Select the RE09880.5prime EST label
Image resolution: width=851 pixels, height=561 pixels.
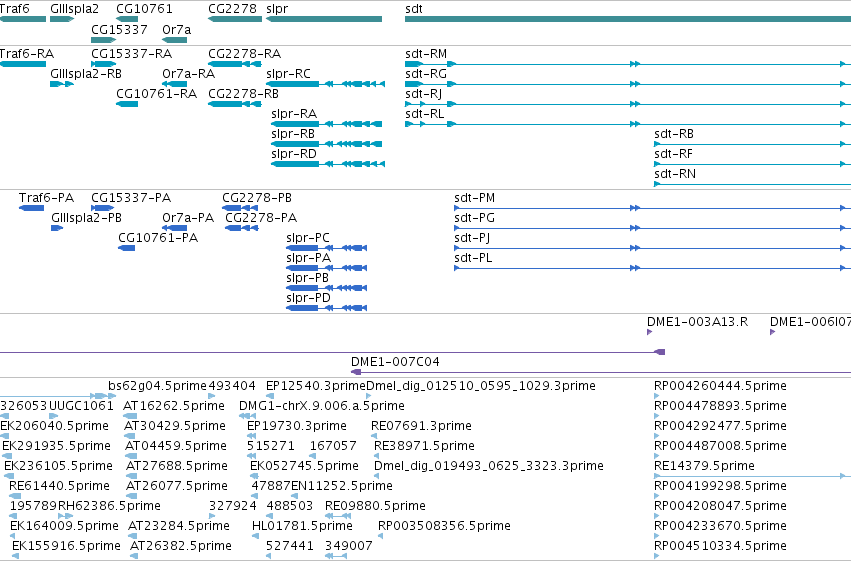tap(375, 507)
